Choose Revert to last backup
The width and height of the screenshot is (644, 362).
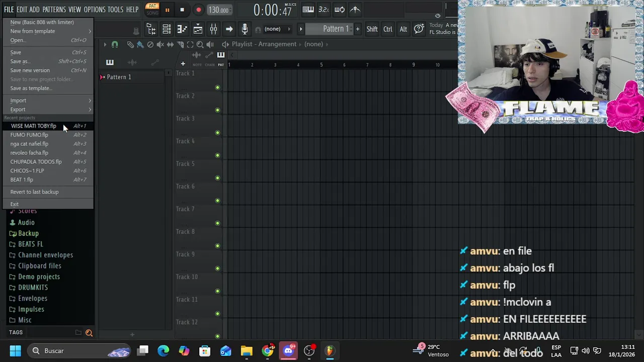coord(48,192)
